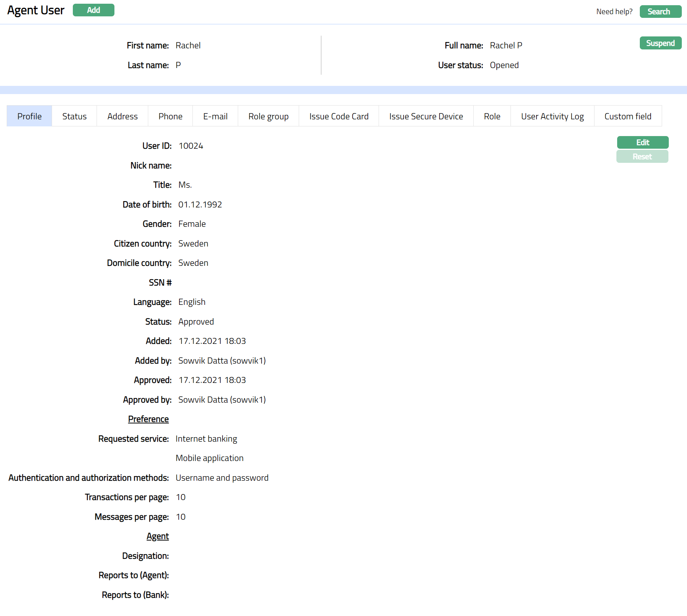Screen dimensions: 687x616
Task: Select the Profile tab
Action: [29, 116]
